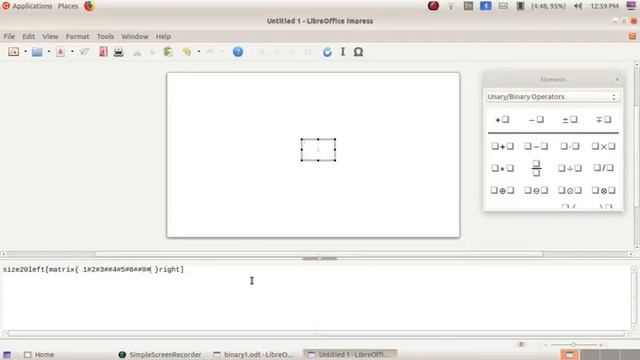Click the Undo arrow icon

pyautogui.click(x=187, y=52)
